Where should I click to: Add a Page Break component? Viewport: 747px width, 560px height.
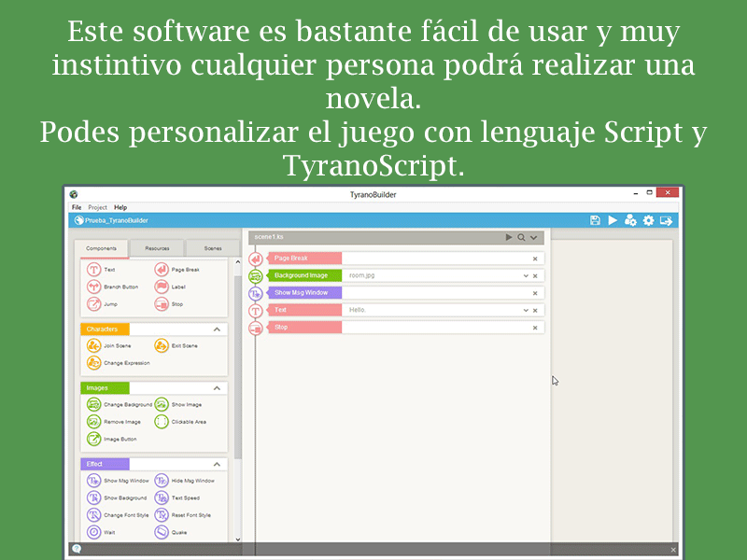click(x=176, y=270)
